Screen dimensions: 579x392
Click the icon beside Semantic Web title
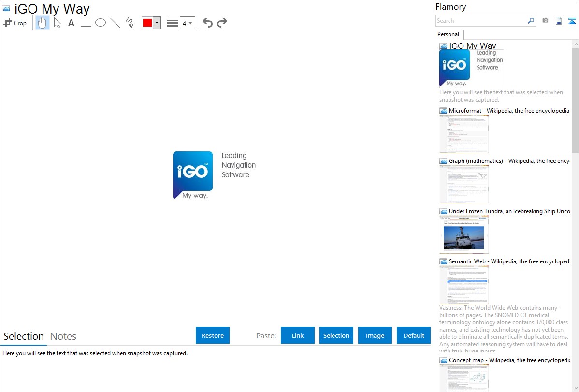point(443,261)
